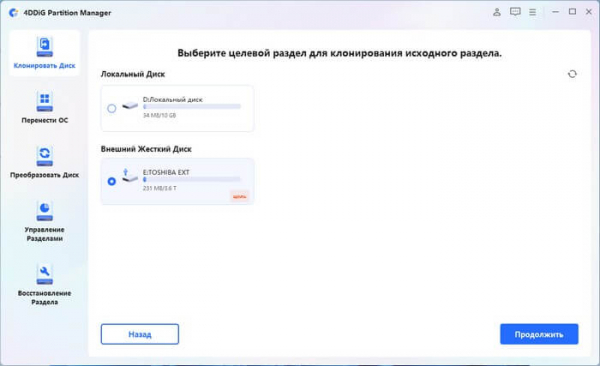The height and width of the screenshot is (366, 600).
Task: Click the Продолжить button
Action: (x=539, y=334)
